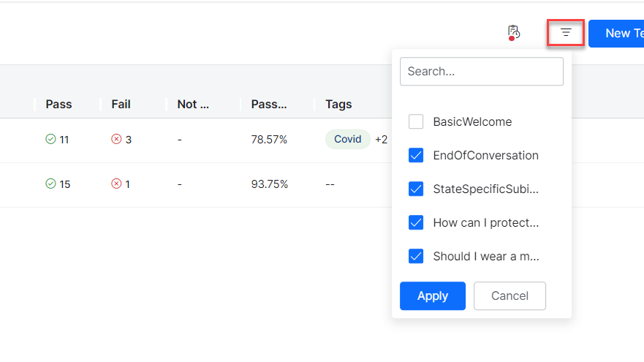Click the green pass check icon beside 15

pyautogui.click(x=50, y=184)
